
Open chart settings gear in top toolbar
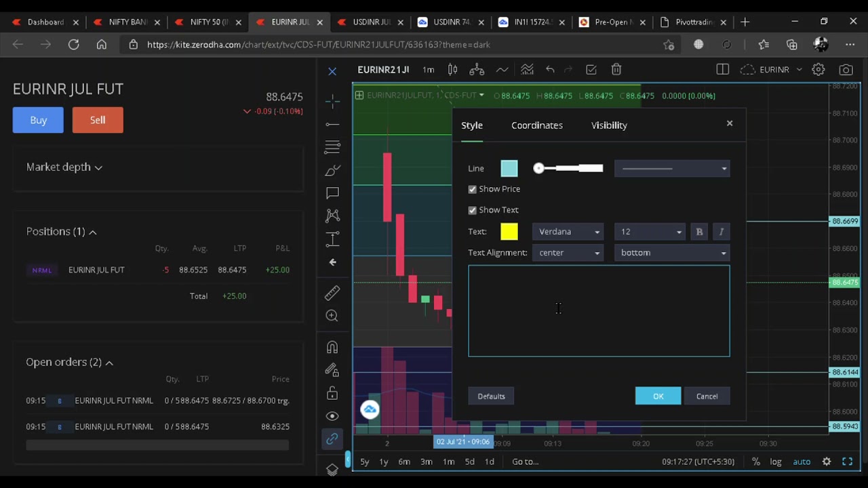(818, 70)
